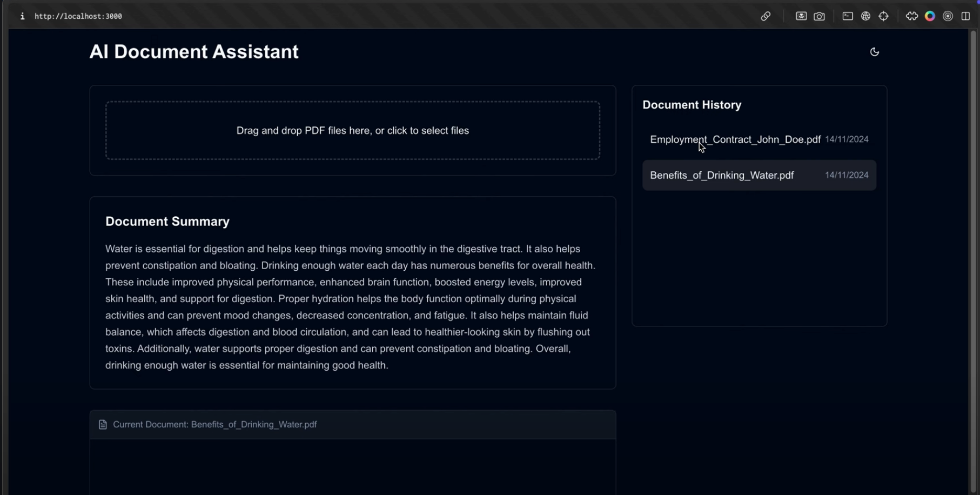Toggle the split view sidebar icon
The height and width of the screenshot is (495, 980).
(965, 16)
